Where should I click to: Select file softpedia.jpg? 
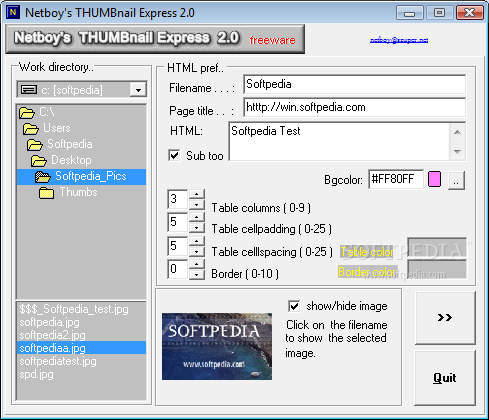tap(81, 322)
